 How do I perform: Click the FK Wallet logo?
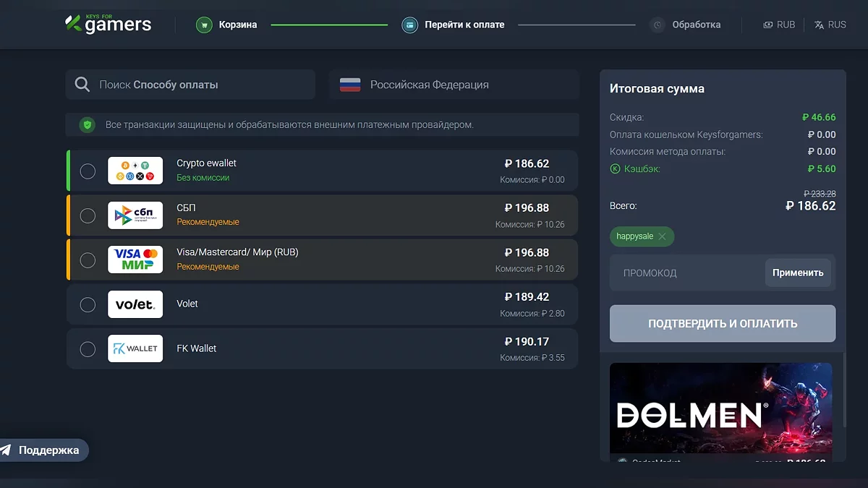(135, 348)
